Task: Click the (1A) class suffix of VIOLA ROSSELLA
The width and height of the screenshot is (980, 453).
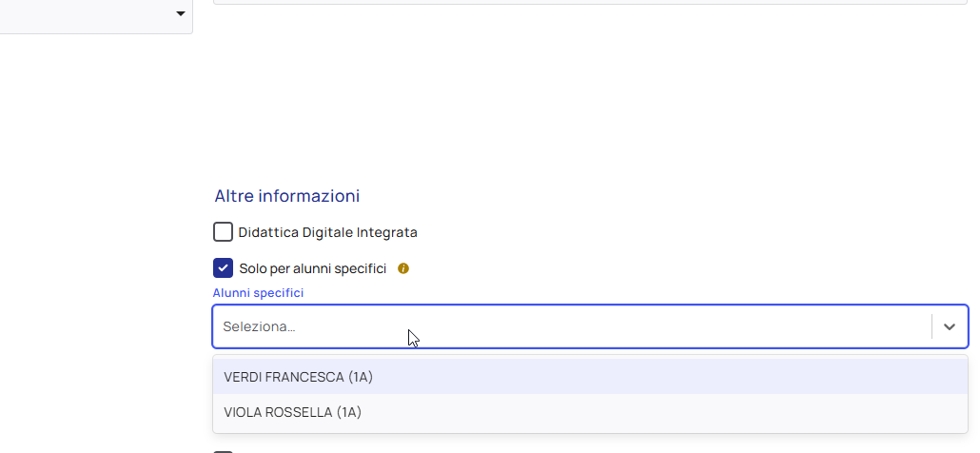Action: click(349, 413)
